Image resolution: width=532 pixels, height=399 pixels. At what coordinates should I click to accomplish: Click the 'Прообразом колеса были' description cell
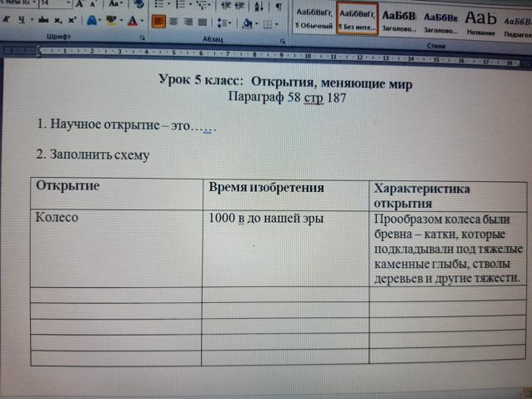coord(448,249)
